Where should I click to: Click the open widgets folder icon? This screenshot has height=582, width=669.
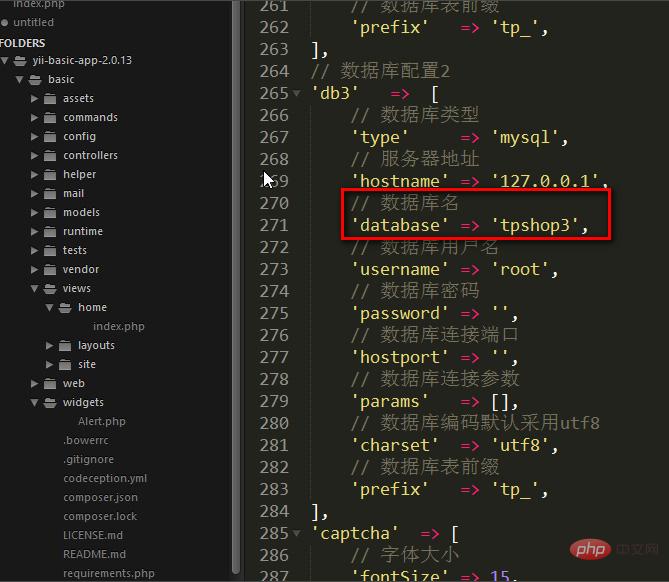point(50,402)
